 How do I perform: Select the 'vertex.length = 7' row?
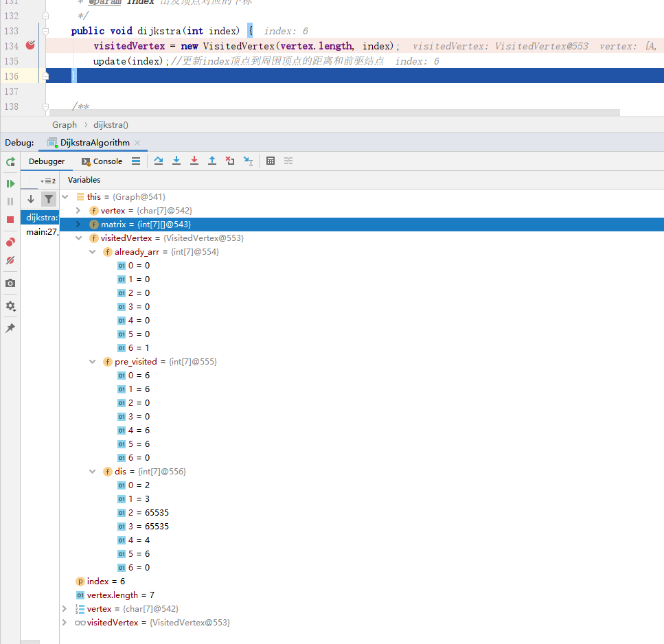(362, 595)
